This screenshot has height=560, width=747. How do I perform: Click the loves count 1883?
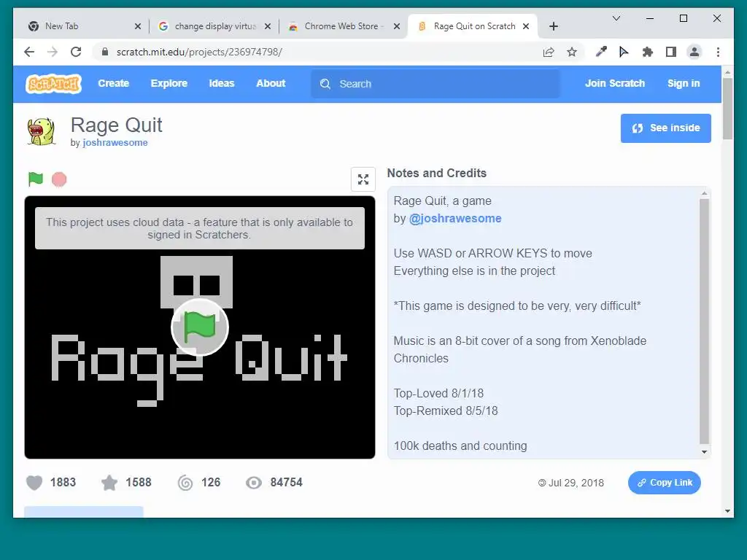click(63, 483)
